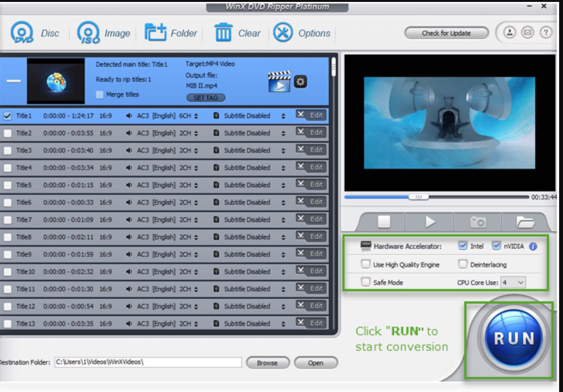Change Title12 subtitle selector
This screenshot has width=563, height=392.
[283, 306]
